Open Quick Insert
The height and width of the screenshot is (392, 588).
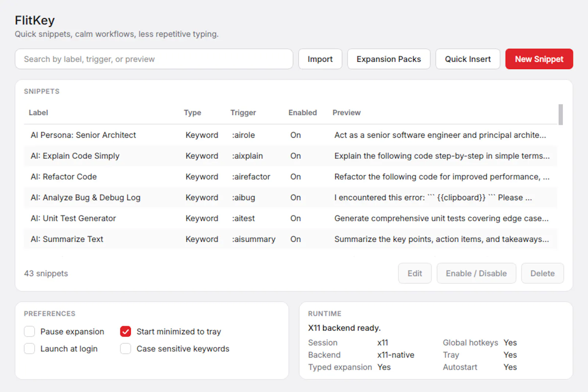468,59
